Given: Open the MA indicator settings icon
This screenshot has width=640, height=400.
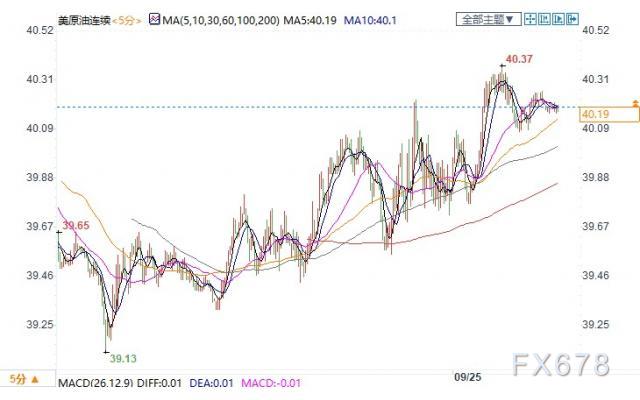Looking at the screenshot, I should (154, 19).
